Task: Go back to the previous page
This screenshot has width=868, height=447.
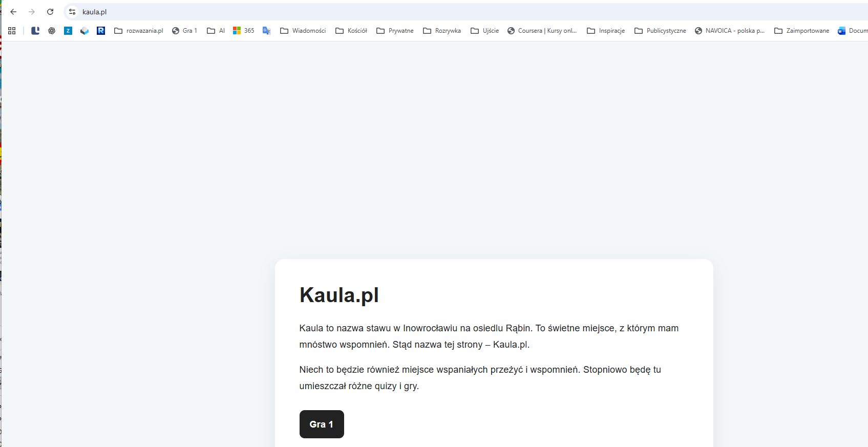Action: tap(13, 12)
